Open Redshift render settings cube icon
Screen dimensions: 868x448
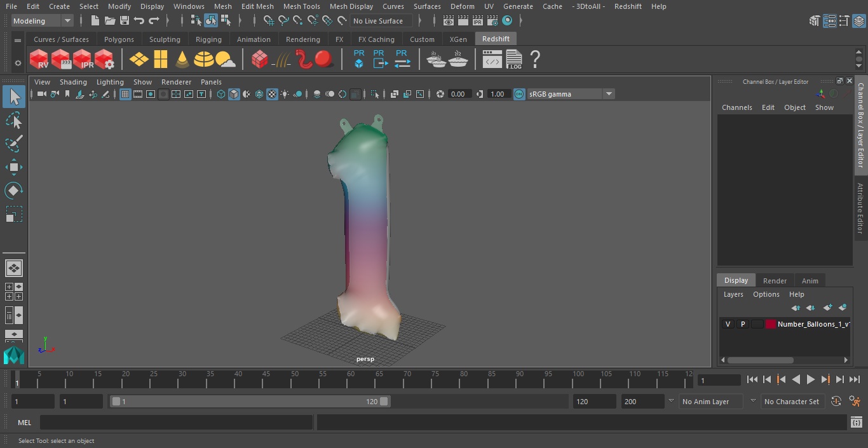tap(104, 60)
